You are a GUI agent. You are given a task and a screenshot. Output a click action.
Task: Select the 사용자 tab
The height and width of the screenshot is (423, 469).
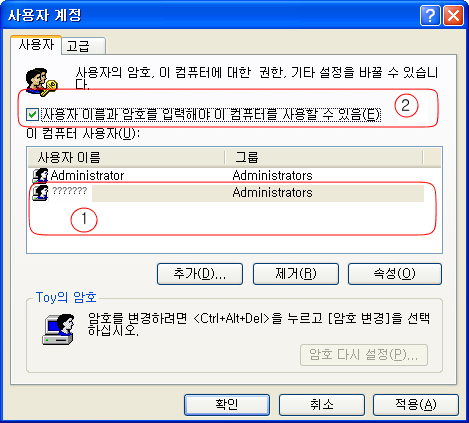point(36,44)
